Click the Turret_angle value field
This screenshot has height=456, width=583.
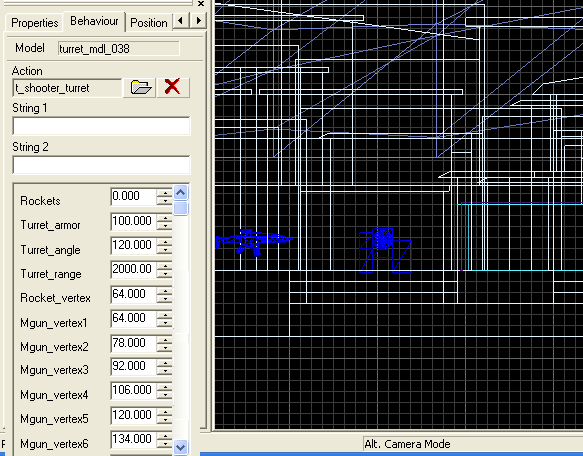point(133,245)
